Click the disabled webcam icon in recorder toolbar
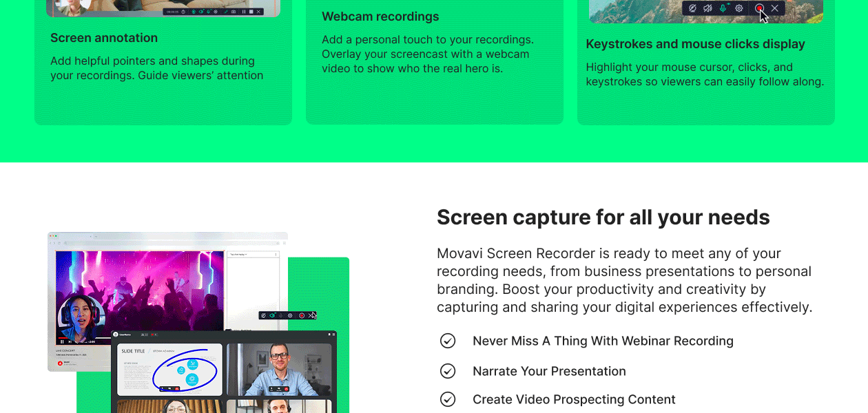 point(692,8)
